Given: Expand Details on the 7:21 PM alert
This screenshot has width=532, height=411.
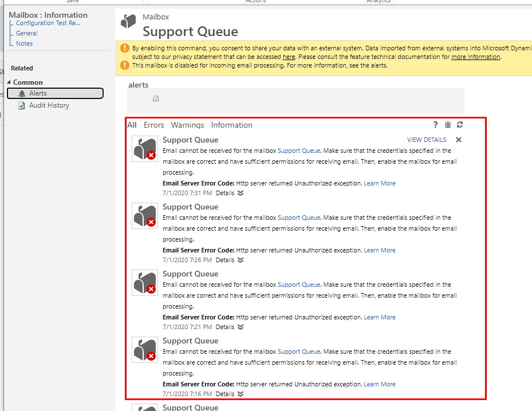Looking at the screenshot, I should 229,327.
